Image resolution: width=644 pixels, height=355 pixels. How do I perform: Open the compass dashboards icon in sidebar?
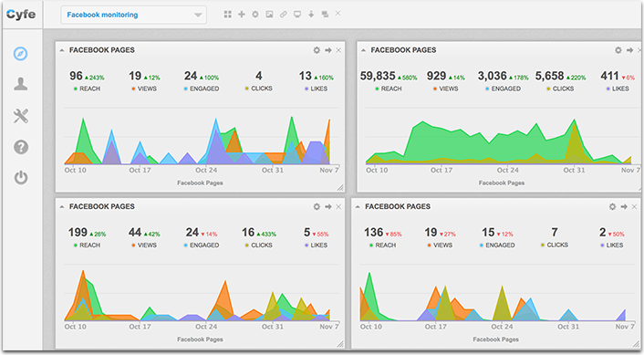coord(21,54)
